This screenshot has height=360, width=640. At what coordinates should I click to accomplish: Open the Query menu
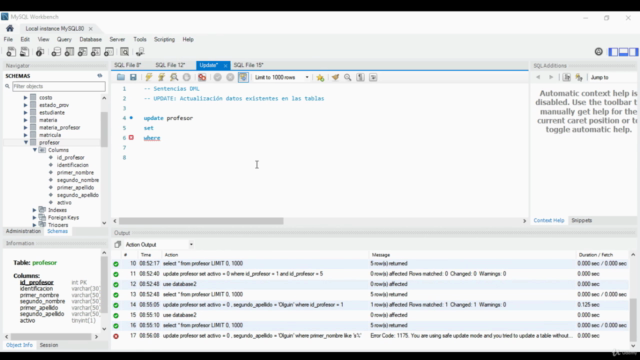[x=64, y=40]
